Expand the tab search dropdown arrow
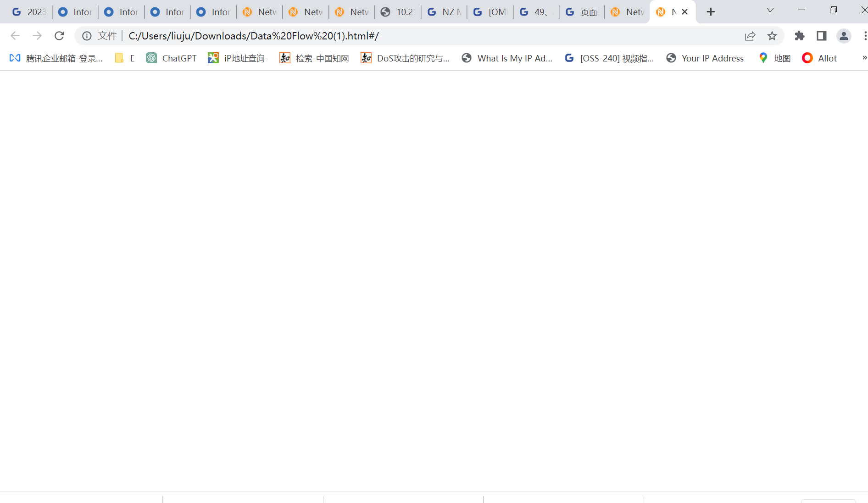This screenshot has height=503, width=868. click(x=770, y=10)
